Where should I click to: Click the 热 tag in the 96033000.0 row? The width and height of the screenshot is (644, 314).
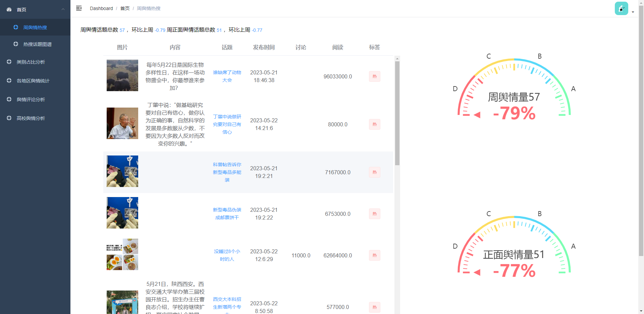tap(375, 76)
